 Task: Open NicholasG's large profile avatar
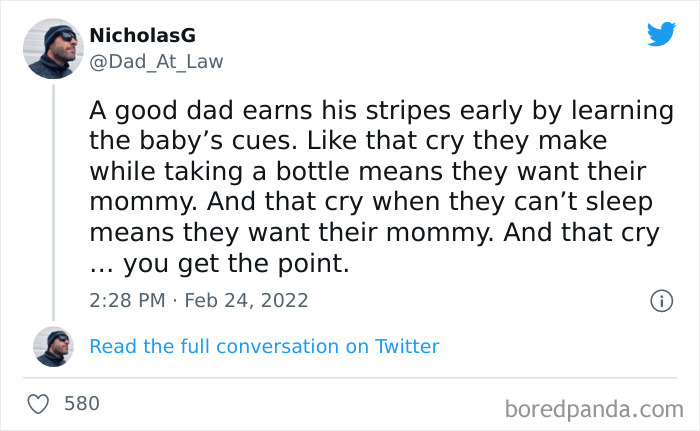pyautogui.click(x=53, y=48)
